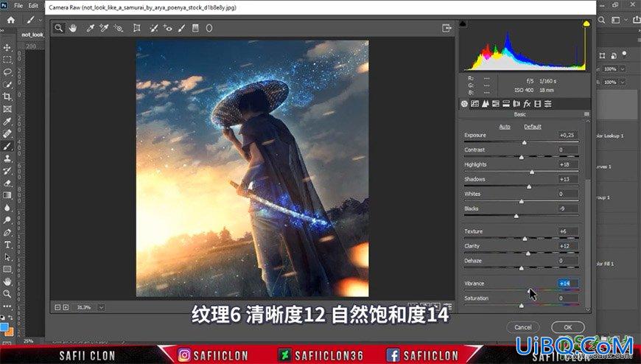Click the Saturation slider handle
Image resolution: width=641 pixels, height=364 pixels.
[x=521, y=306]
